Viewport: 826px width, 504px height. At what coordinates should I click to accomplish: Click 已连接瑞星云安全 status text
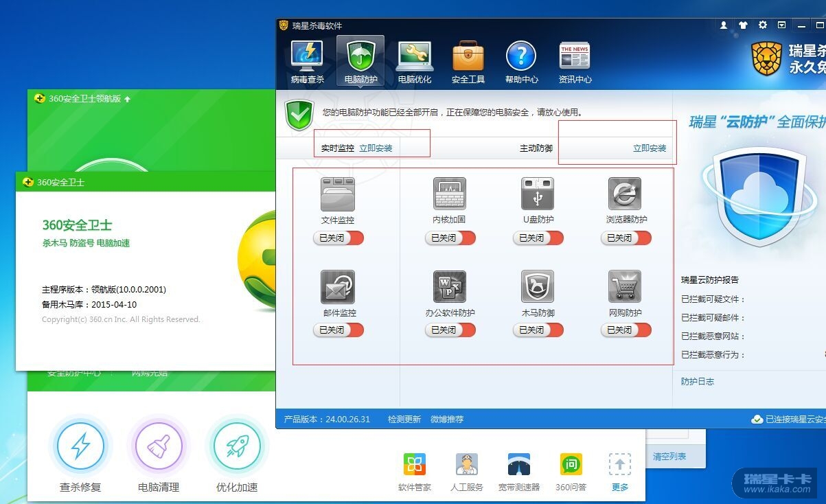tap(795, 419)
